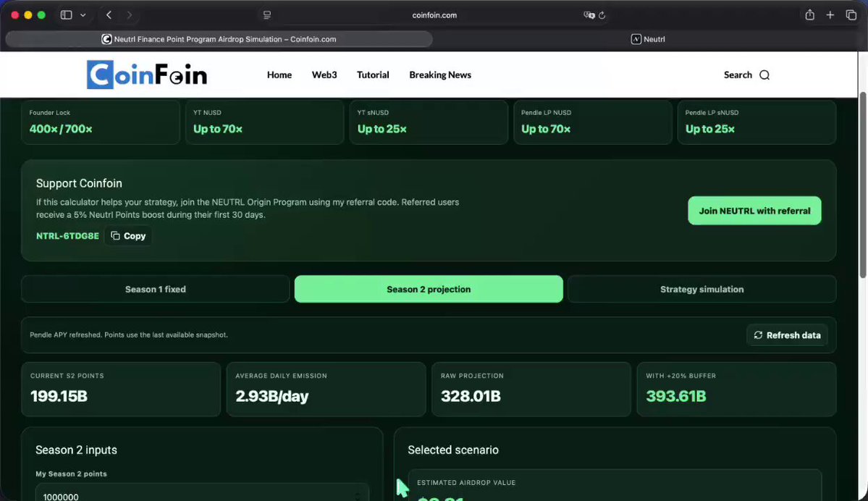
Task: Open the sidebar options chevron
Action: tap(83, 15)
